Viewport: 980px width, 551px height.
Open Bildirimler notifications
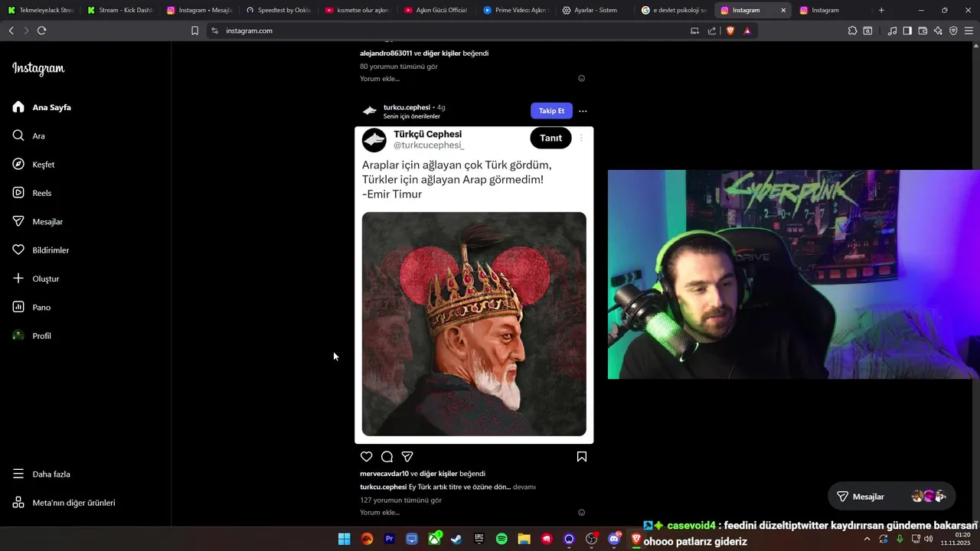(41, 250)
